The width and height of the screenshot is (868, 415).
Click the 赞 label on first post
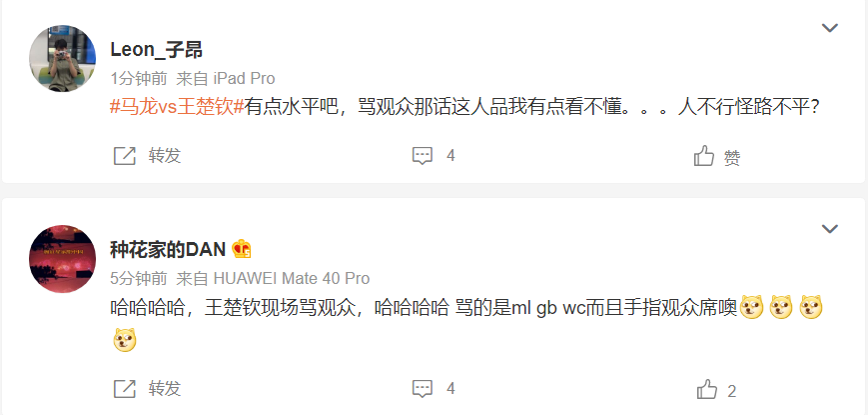coord(732,158)
